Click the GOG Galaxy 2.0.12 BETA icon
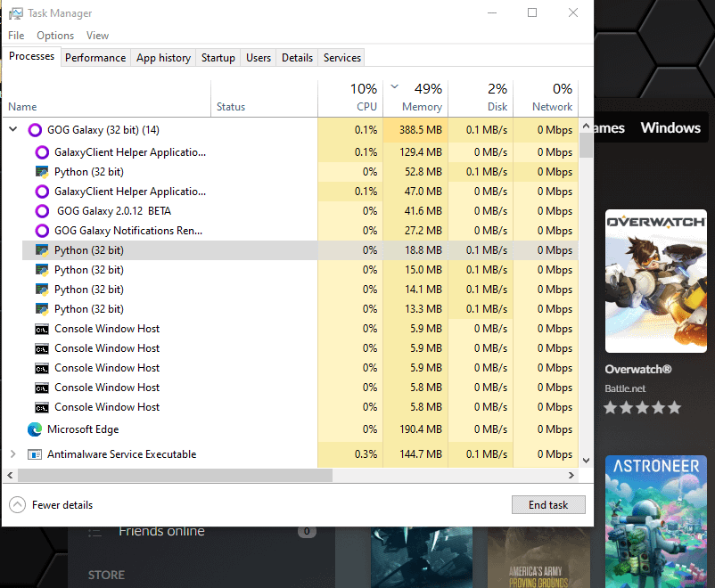Image resolution: width=715 pixels, height=588 pixels. point(42,211)
